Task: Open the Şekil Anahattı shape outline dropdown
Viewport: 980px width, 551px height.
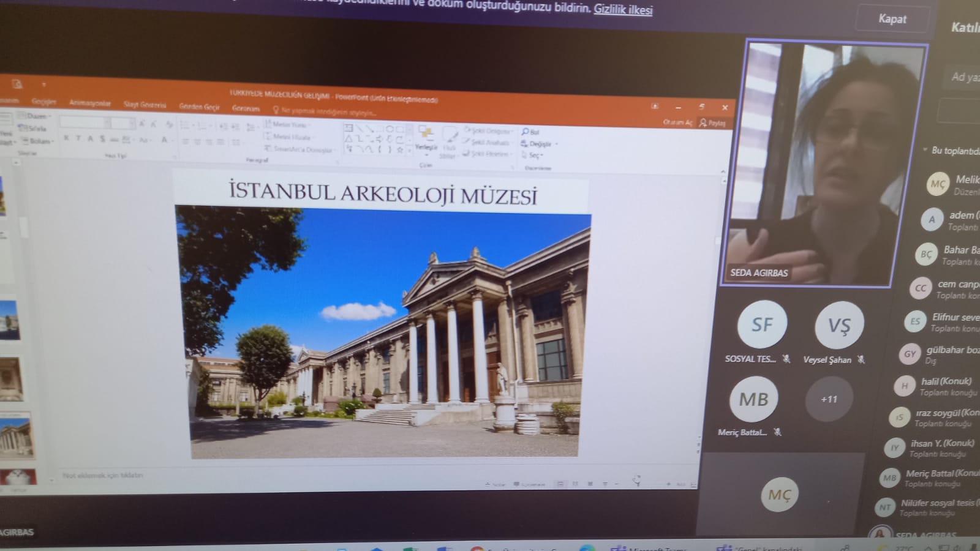Action: 486,142
